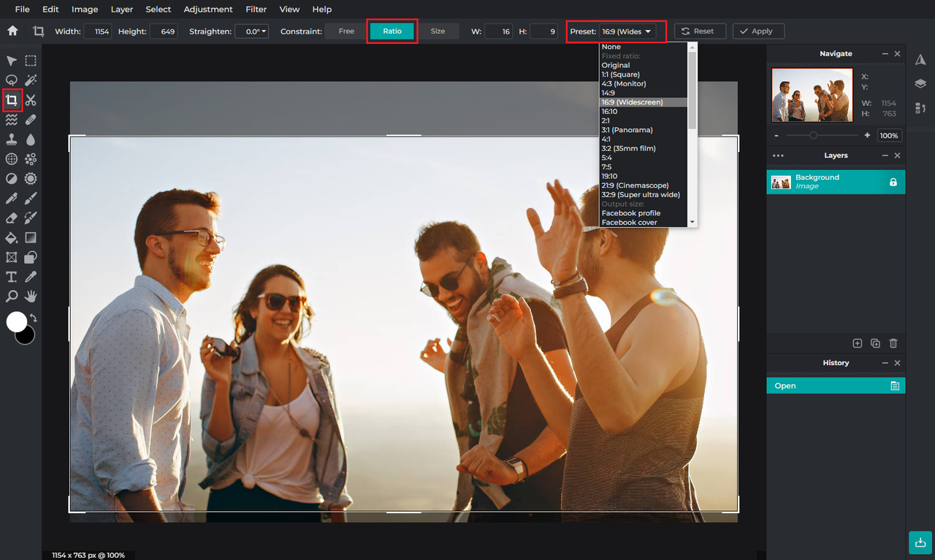The width and height of the screenshot is (935, 560).
Task: Reset the crop settings
Action: coord(700,31)
